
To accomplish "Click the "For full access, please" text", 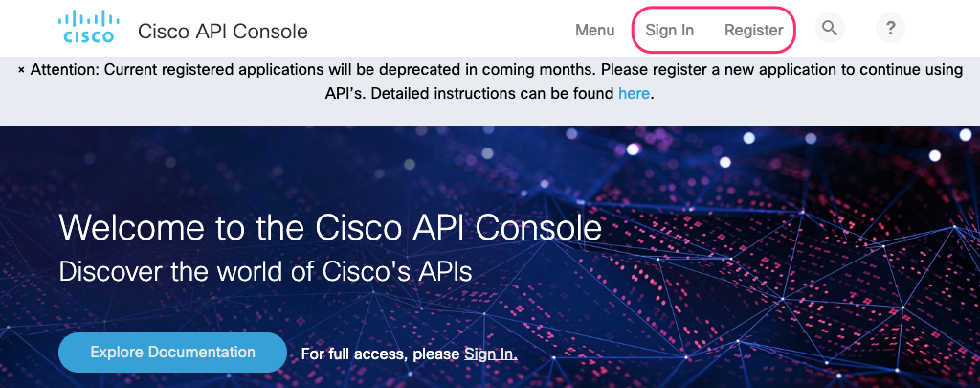I will pyautogui.click(x=380, y=354).
